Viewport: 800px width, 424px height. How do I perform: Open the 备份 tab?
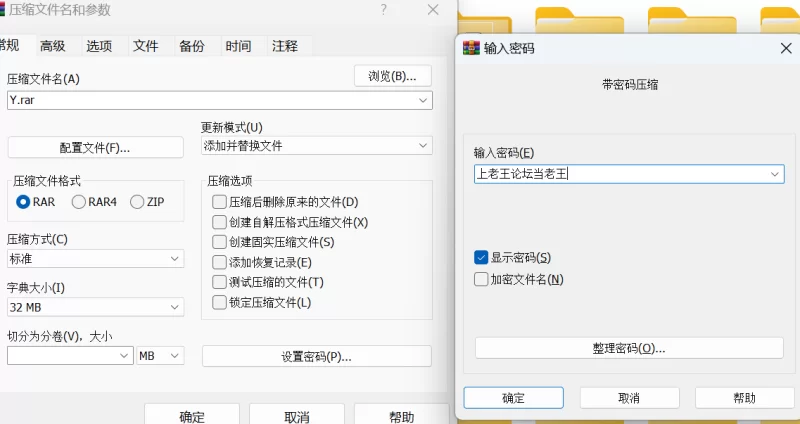tap(191, 46)
